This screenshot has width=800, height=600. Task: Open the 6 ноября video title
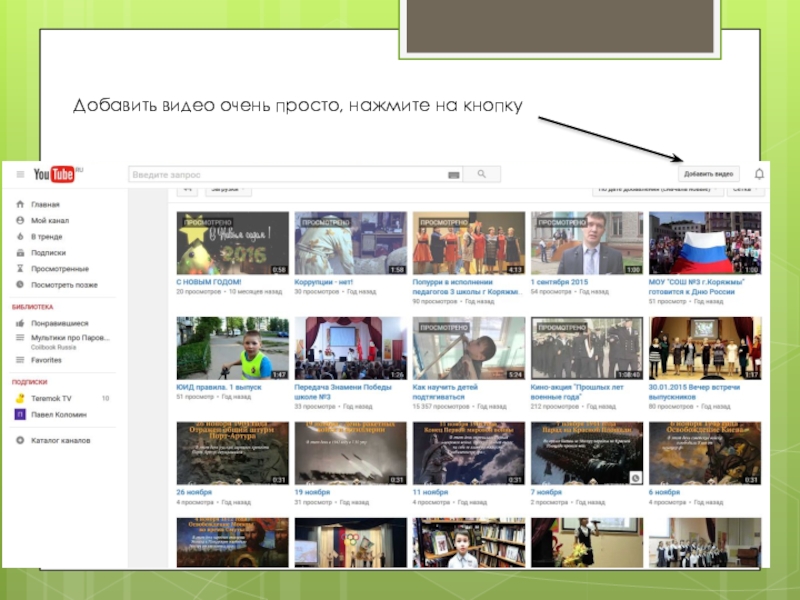coord(664,492)
